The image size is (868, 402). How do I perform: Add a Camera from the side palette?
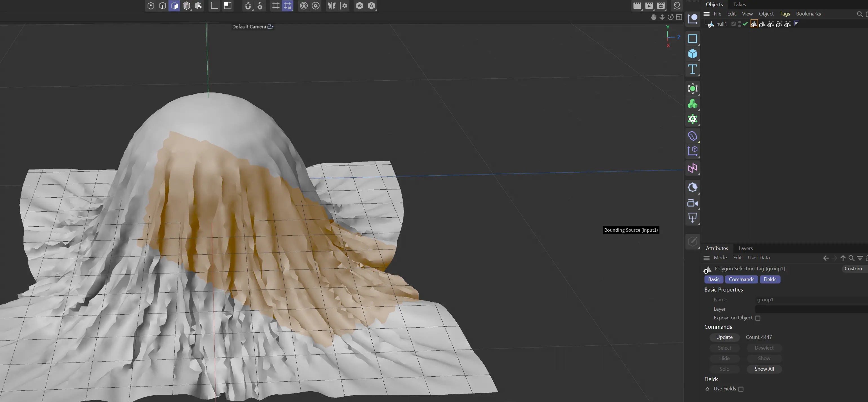(693, 203)
